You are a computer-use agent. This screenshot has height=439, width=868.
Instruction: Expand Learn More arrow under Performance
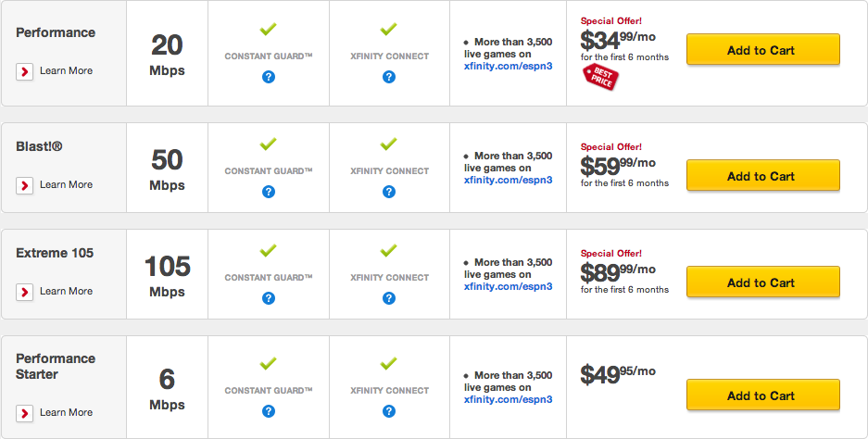click(x=24, y=71)
